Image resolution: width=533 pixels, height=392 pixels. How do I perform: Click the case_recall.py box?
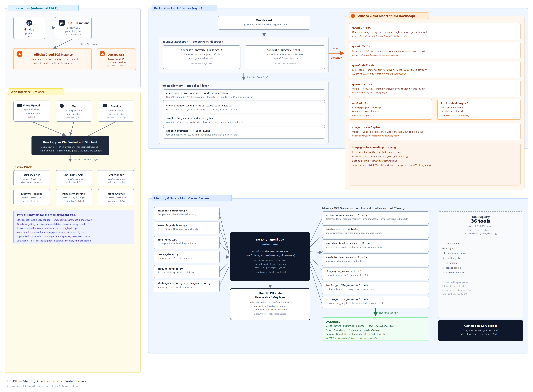tap(187, 242)
